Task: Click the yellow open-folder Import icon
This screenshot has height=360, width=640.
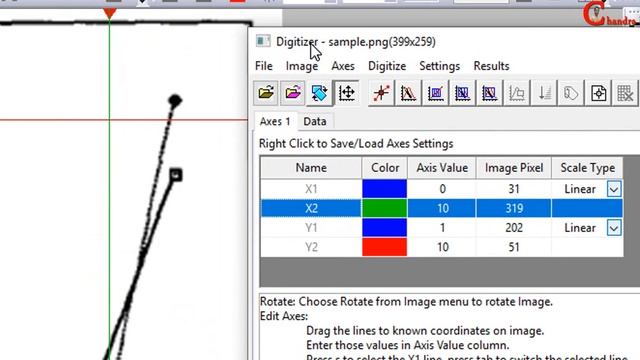Action: (266, 93)
